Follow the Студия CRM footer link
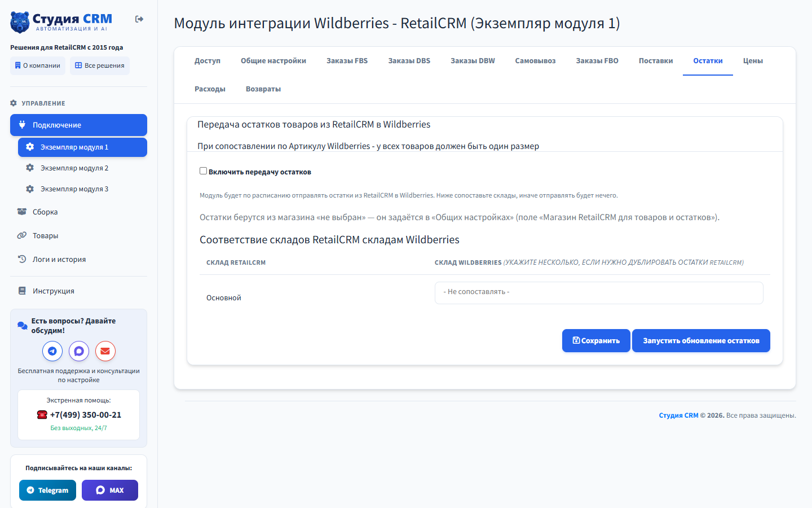This screenshot has width=812, height=508. pos(678,415)
